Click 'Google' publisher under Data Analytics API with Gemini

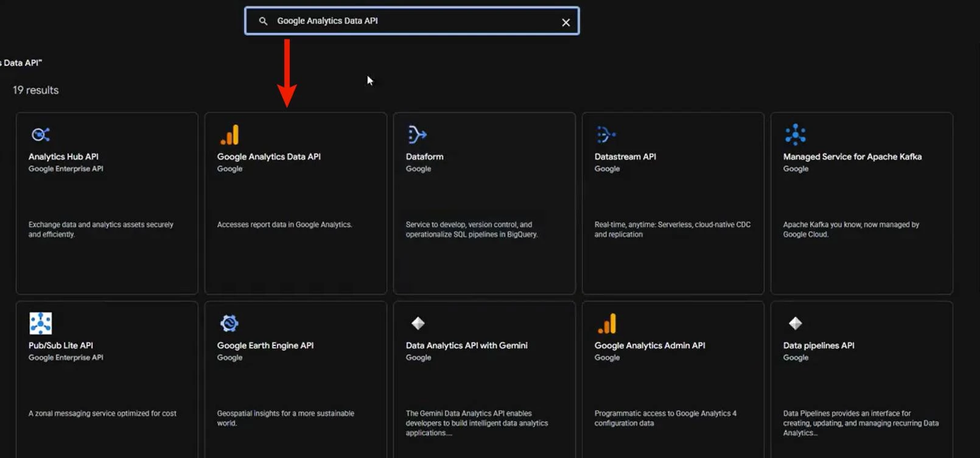tap(418, 358)
